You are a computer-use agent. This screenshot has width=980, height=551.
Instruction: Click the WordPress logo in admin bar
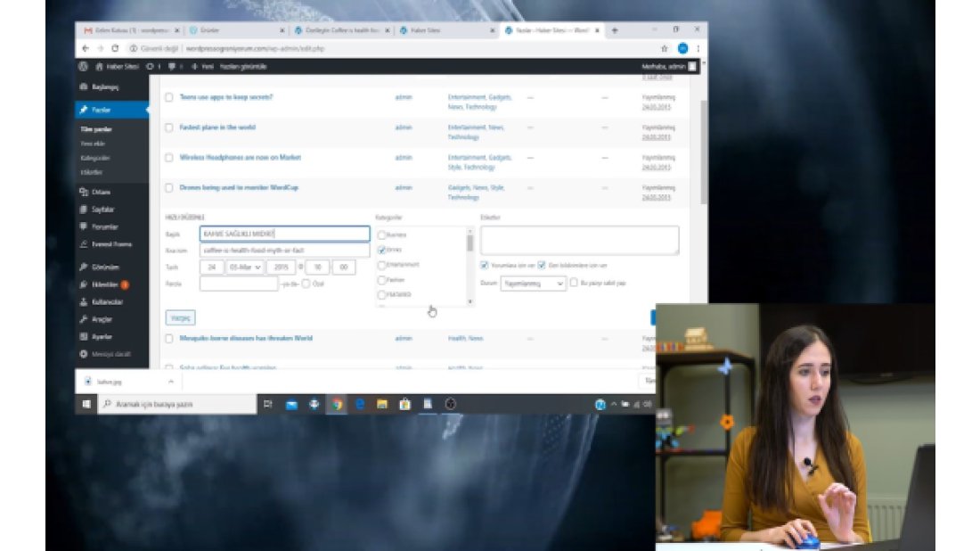pos(83,66)
